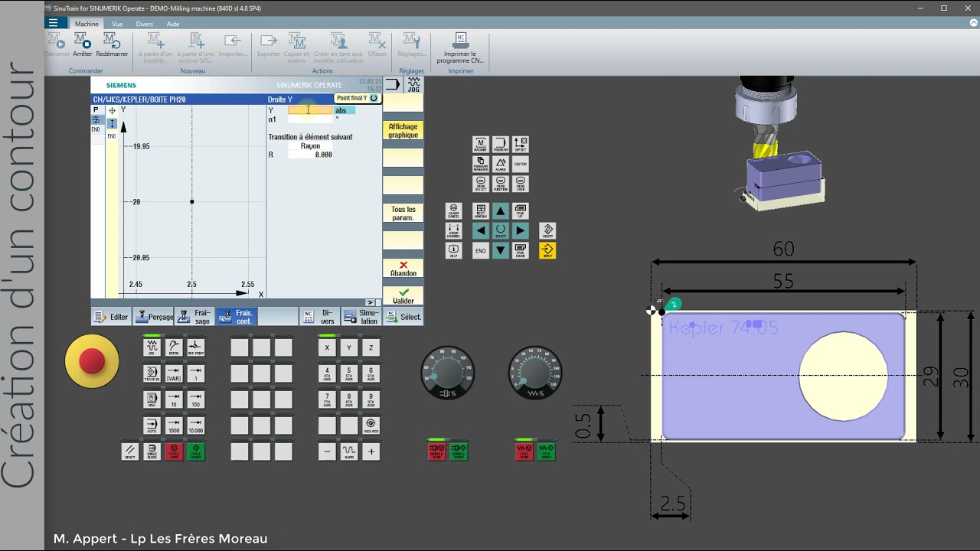Image resolution: width=980 pixels, height=551 pixels.
Task: Select the [VAR] increment key
Action: pyautogui.click(x=174, y=373)
